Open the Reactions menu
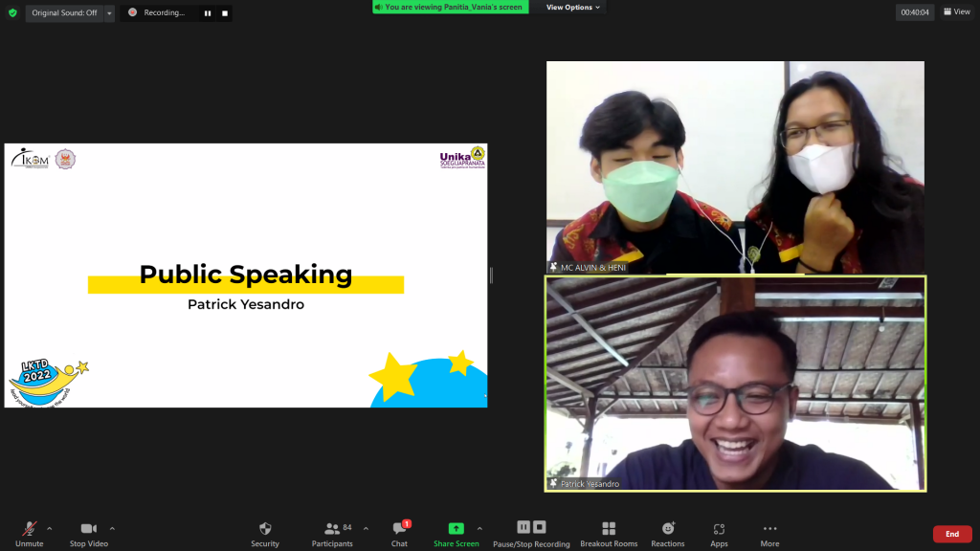The width and height of the screenshot is (980, 551). [x=667, y=535]
